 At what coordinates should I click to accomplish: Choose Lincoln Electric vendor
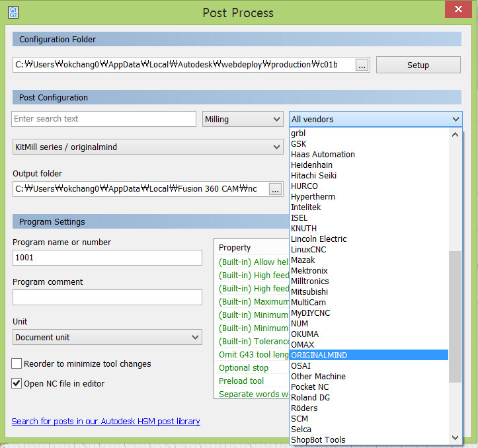pos(369,239)
